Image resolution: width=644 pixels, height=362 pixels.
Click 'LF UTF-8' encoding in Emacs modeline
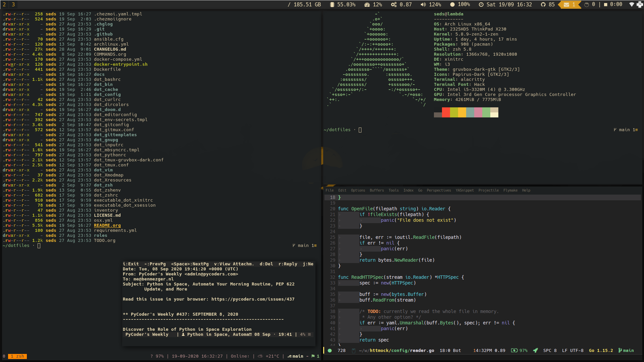pyautogui.click(x=573, y=351)
